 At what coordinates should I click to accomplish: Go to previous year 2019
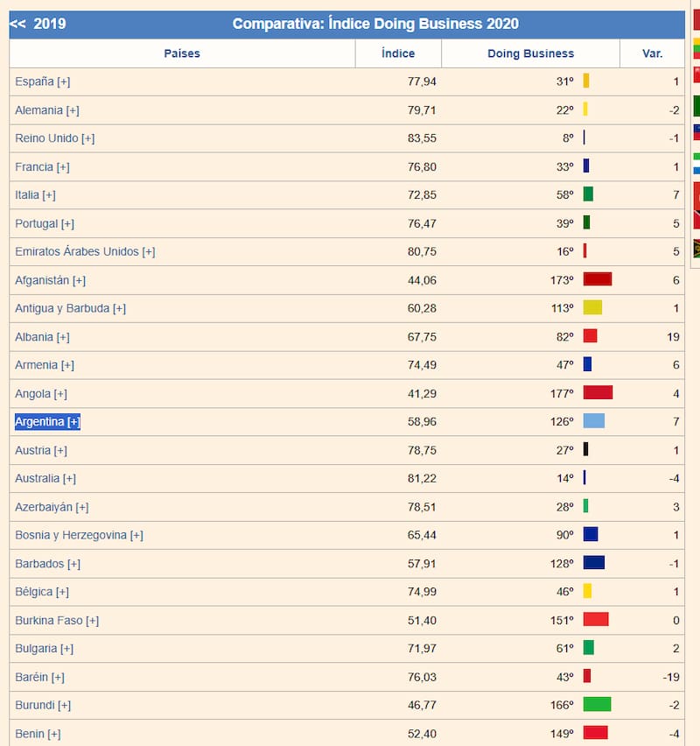38,25
